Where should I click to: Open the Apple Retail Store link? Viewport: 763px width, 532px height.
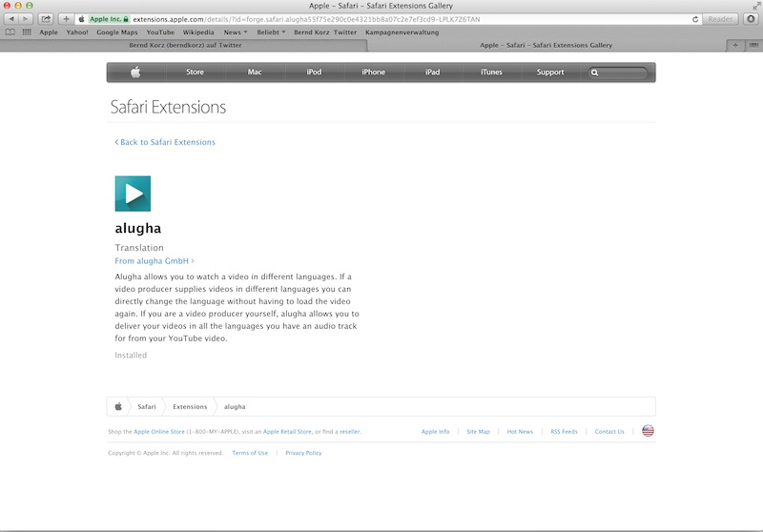(287, 431)
